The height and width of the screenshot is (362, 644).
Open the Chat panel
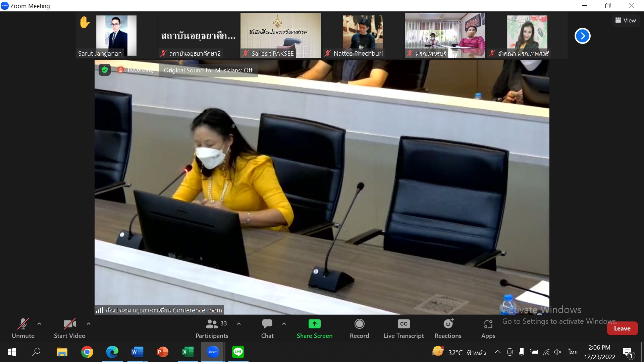click(267, 328)
